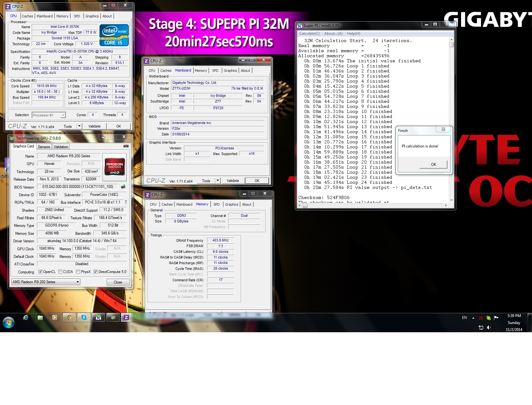Switch to Caches tab in top CPU-Z
Viewport: 532px width, 405px height.
[28, 16]
